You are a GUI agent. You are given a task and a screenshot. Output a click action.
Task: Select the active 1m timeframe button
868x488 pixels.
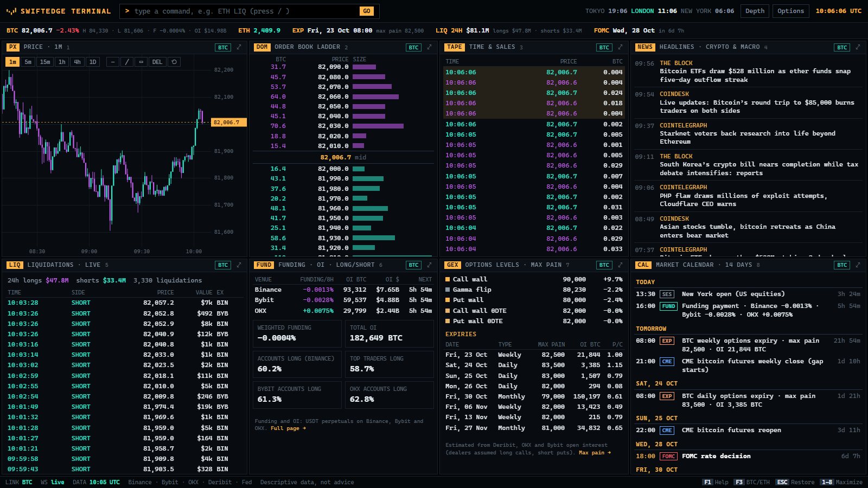click(x=12, y=62)
